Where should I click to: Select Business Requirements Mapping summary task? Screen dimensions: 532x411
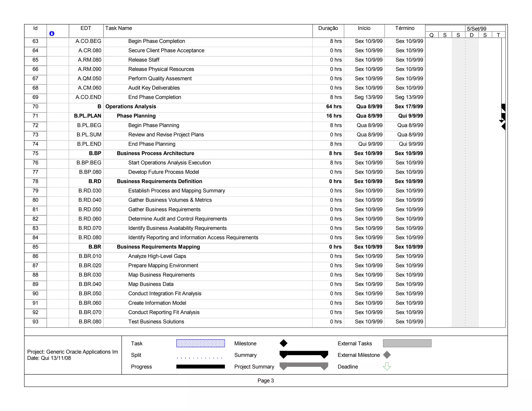pyautogui.click(x=158, y=247)
